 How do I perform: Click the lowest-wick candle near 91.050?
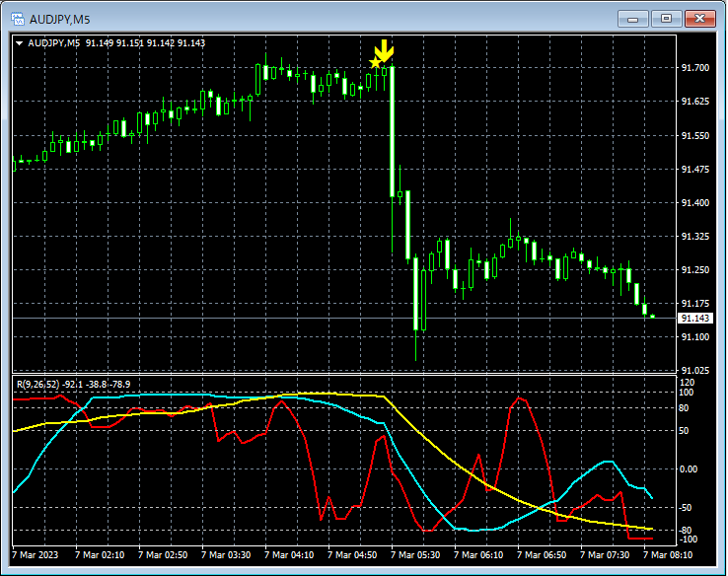click(x=416, y=308)
